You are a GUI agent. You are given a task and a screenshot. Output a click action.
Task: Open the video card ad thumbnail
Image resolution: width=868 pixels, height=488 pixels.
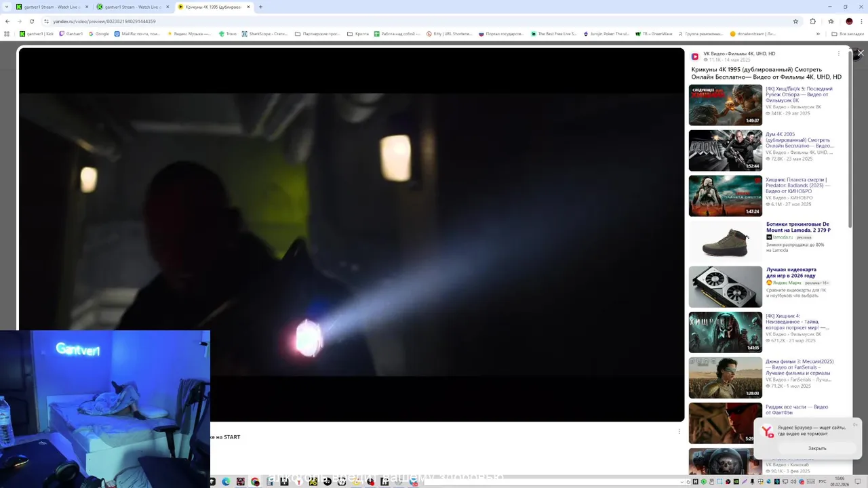[726, 287]
